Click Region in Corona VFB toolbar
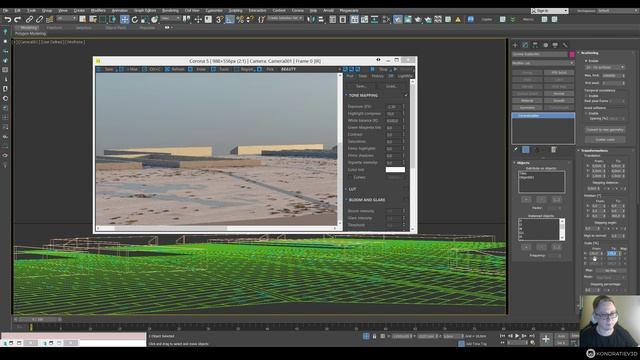 (x=244, y=69)
